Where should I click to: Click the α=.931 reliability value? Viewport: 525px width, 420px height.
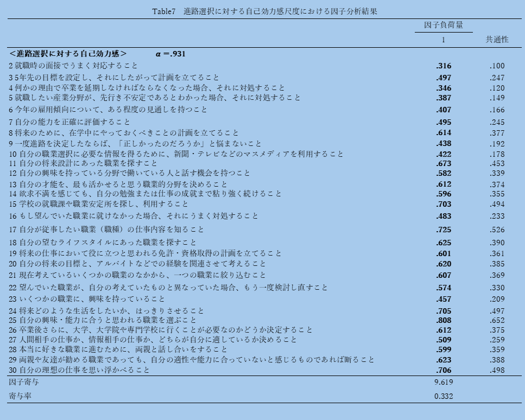click(x=171, y=54)
